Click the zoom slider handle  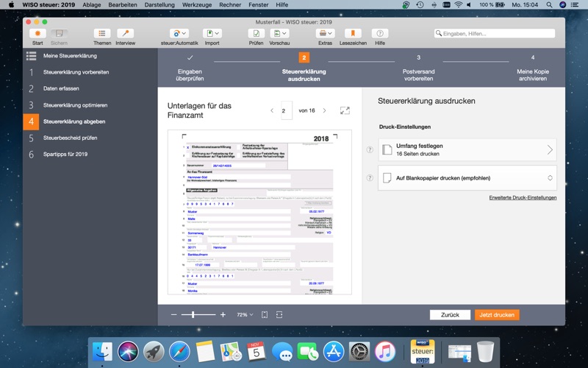click(x=194, y=315)
